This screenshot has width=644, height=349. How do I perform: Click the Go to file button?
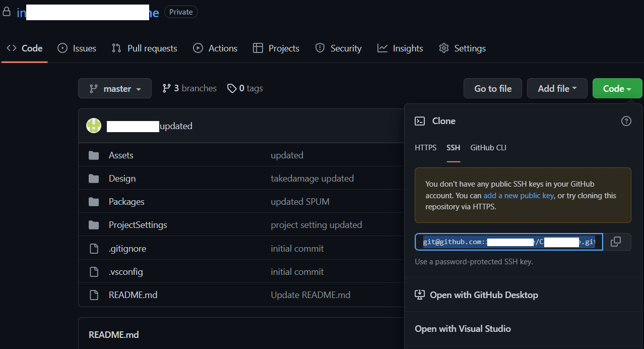(493, 88)
